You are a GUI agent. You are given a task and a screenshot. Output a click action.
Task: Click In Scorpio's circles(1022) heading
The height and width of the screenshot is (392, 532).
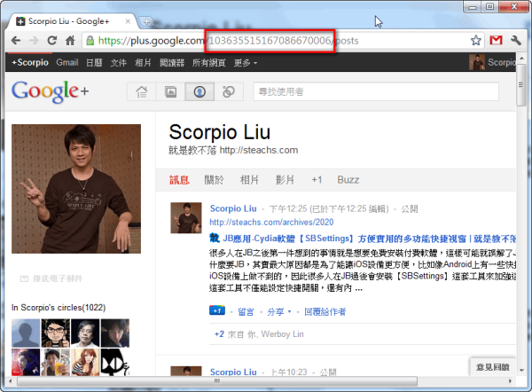click(59, 308)
